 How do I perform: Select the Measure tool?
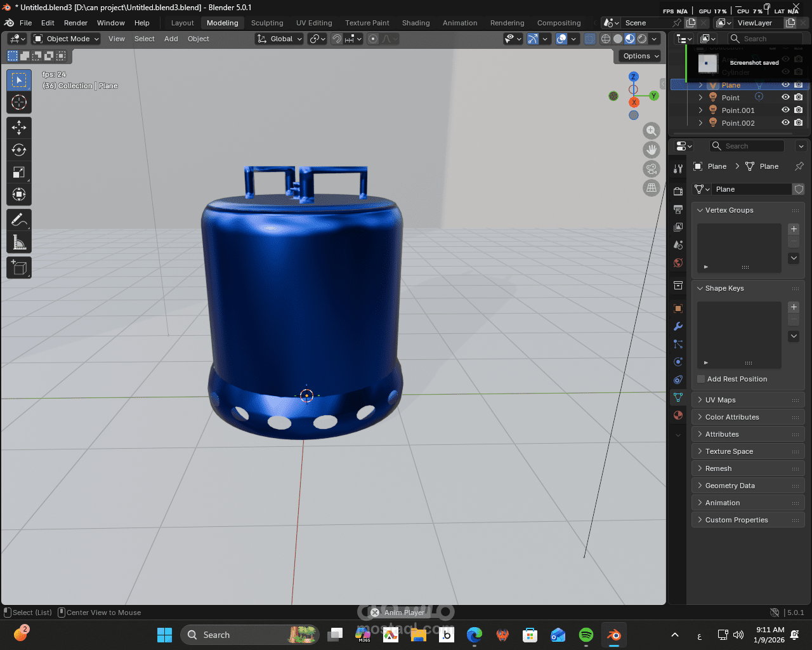[x=19, y=242]
